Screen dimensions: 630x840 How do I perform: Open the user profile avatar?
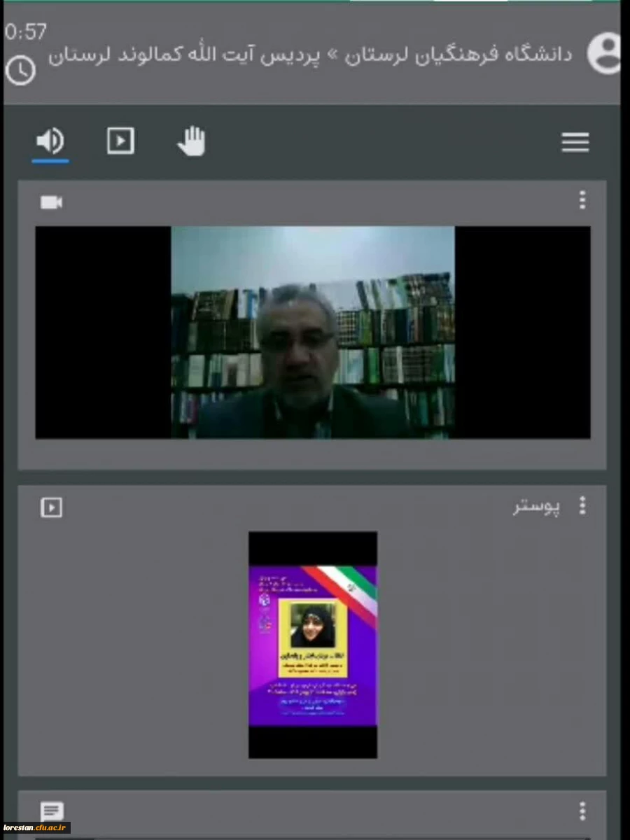click(603, 53)
